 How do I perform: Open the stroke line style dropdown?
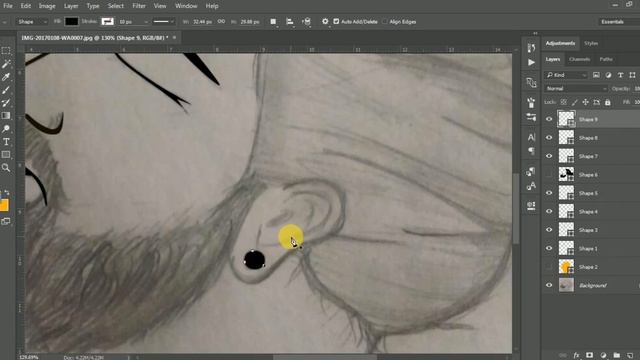point(163,22)
